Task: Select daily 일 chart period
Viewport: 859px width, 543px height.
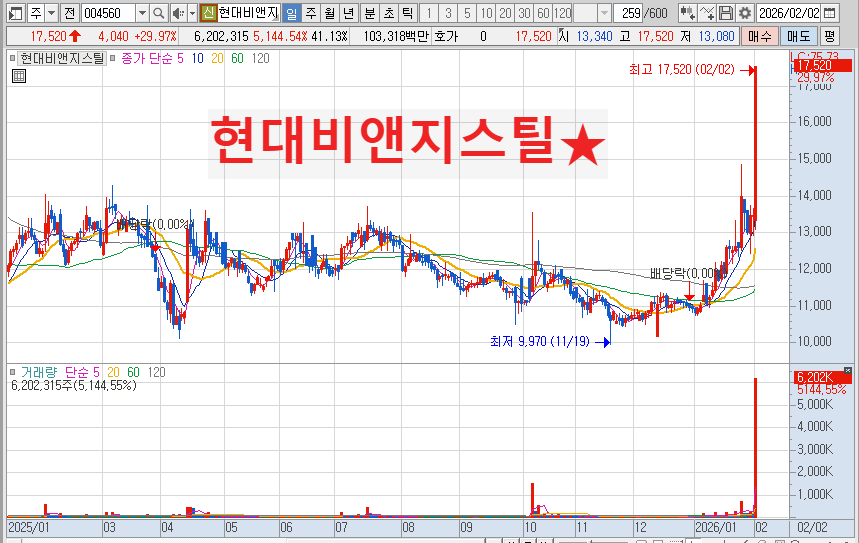Action: coord(291,13)
